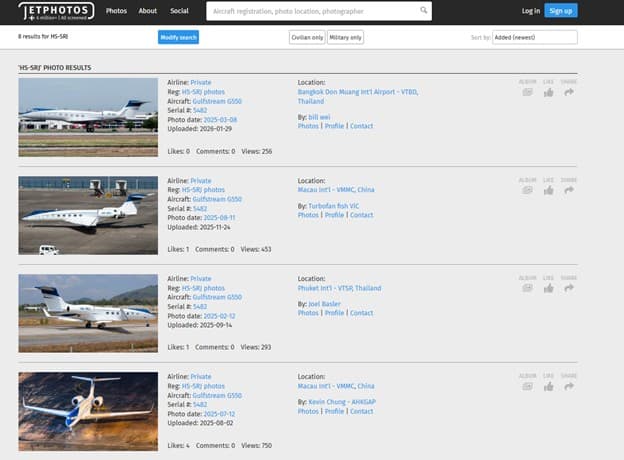
Task: Like the Turbofan fish VIC photo
Action: tap(548, 190)
